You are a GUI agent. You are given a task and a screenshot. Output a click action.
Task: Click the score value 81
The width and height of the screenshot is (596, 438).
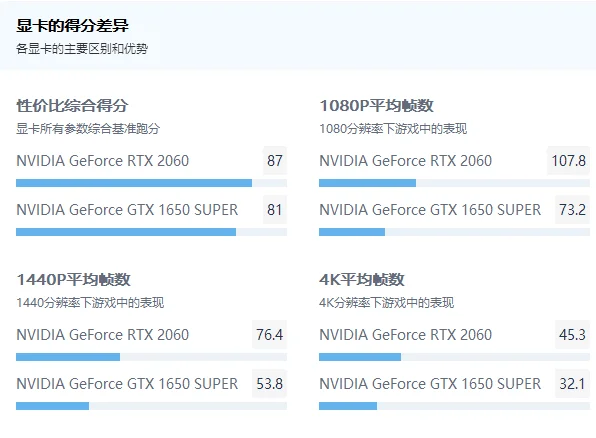[x=275, y=210]
